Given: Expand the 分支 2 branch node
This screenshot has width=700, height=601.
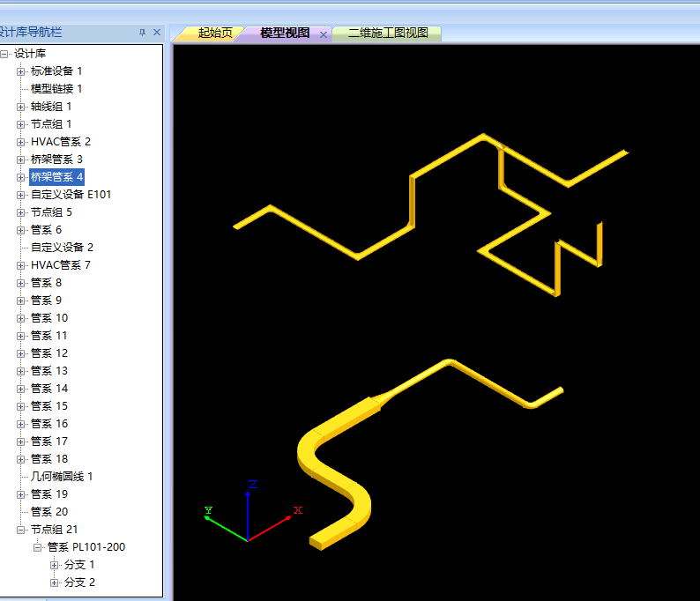Looking at the screenshot, I should coord(55,582).
